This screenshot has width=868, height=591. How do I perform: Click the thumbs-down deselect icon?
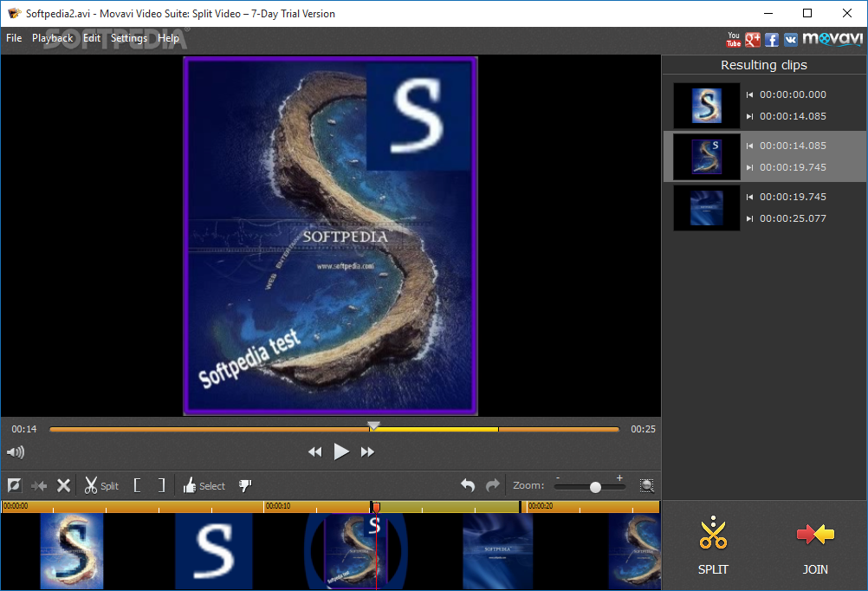point(244,486)
